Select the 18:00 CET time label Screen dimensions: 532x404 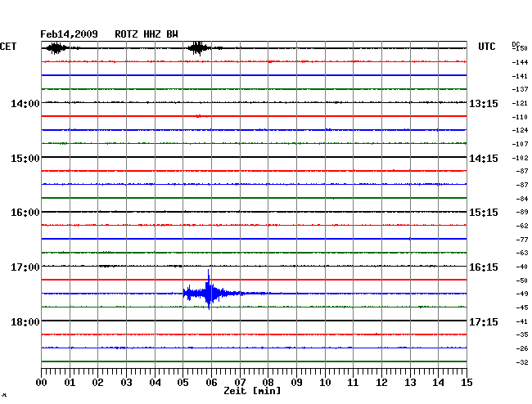25,321
